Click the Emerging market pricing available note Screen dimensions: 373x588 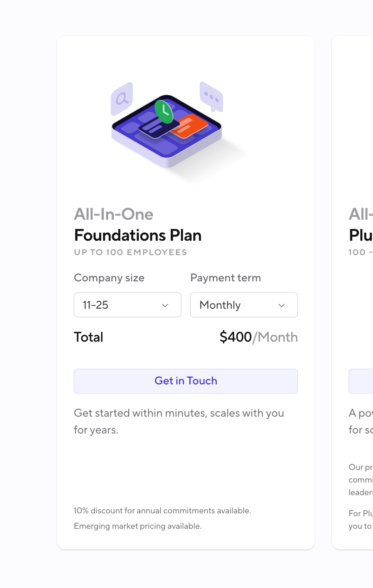point(138,526)
